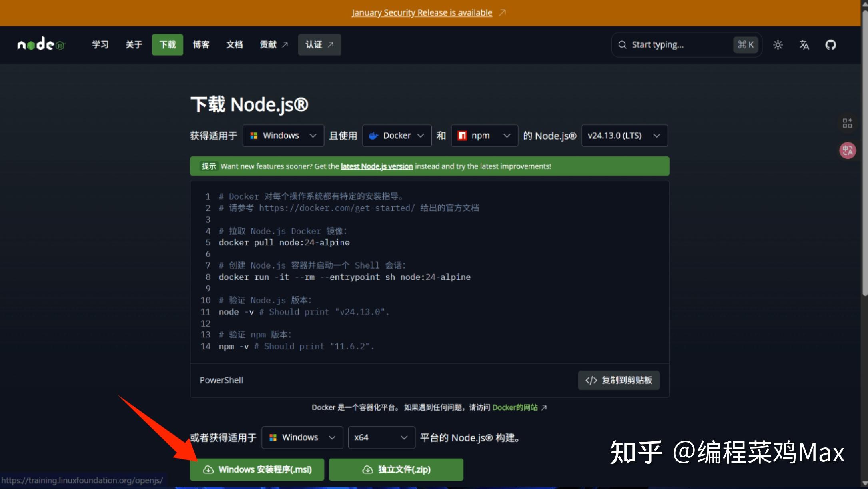The height and width of the screenshot is (489, 868).
Task: Open the 认证 external menu link
Action: coord(319,44)
